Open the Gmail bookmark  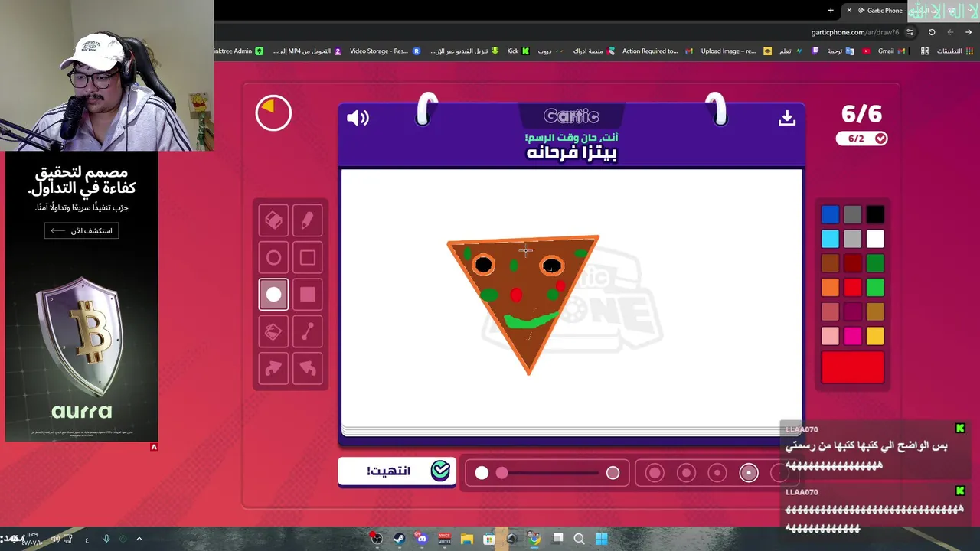click(x=892, y=51)
